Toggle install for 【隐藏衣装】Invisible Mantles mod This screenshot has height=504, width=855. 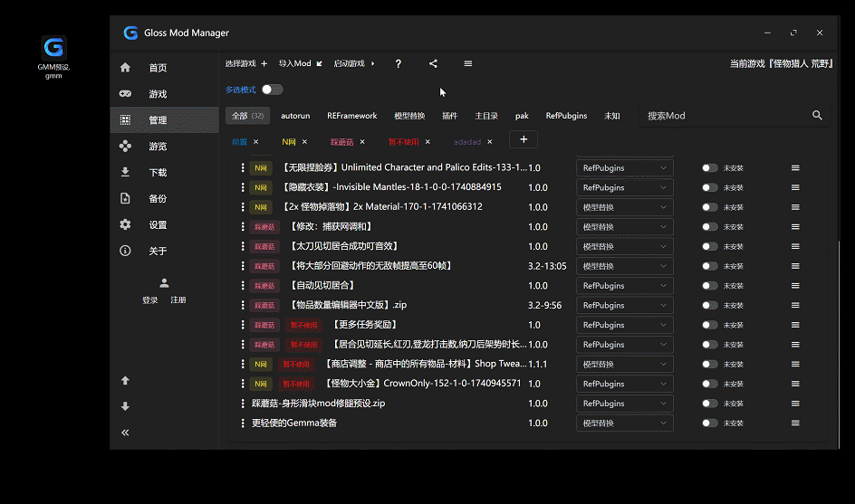(x=709, y=187)
